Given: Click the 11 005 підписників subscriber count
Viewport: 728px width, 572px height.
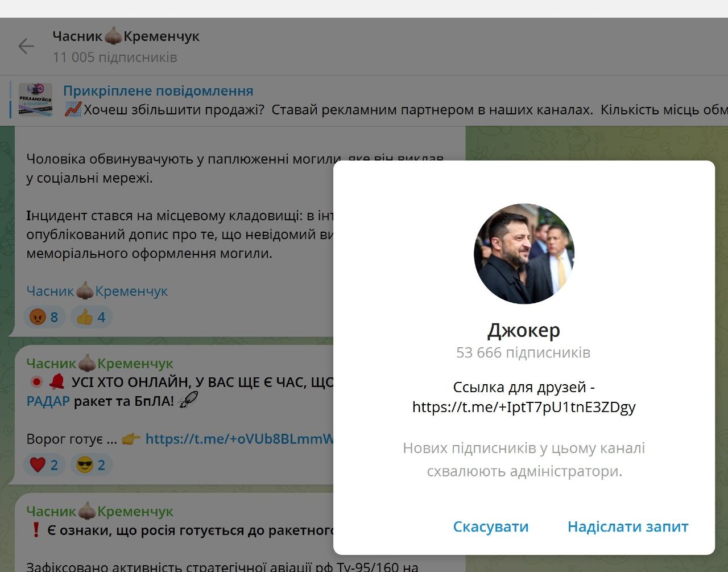Looking at the screenshot, I should tap(115, 57).
